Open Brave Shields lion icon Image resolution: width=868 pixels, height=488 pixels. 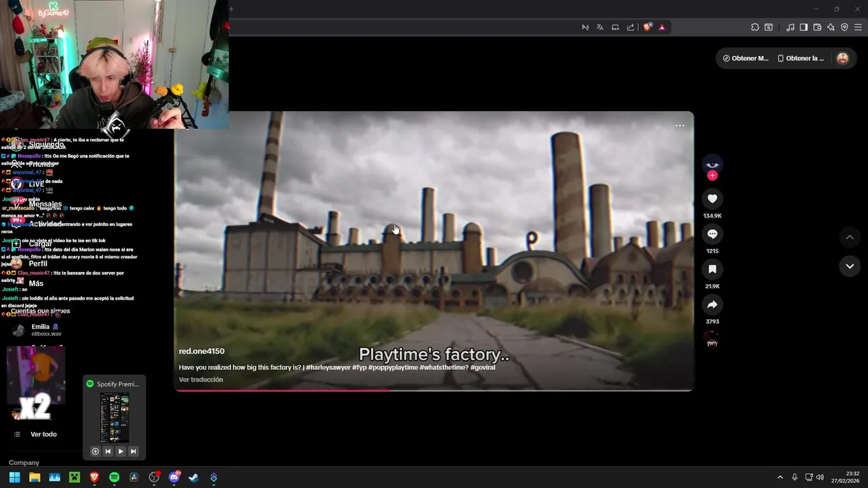point(648,27)
